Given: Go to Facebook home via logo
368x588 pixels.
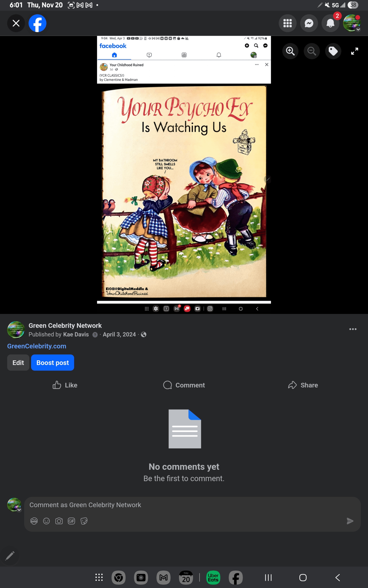Looking at the screenshot, I should point(37,23).
